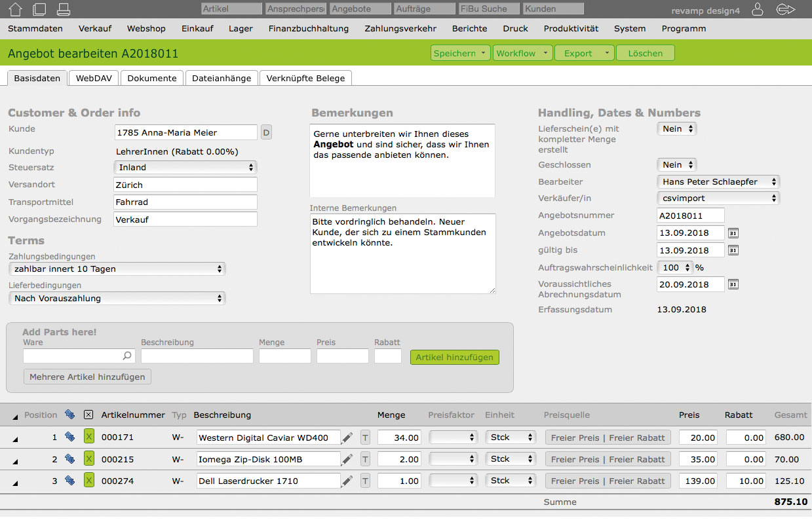
Task: Click the pencil icon for Western Digital Caviar
Action: click(x=347, y=437)
